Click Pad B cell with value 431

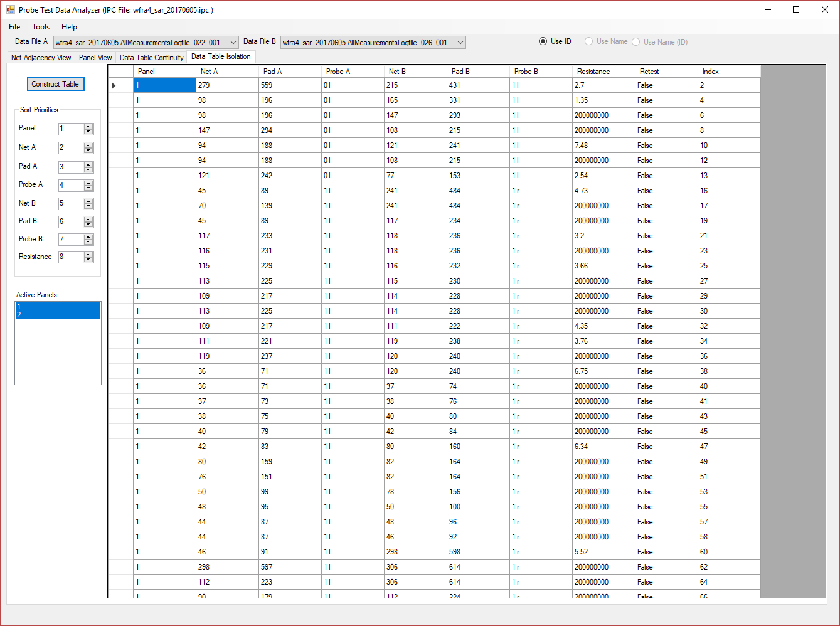pyautogui.click(x=478, y=85)
